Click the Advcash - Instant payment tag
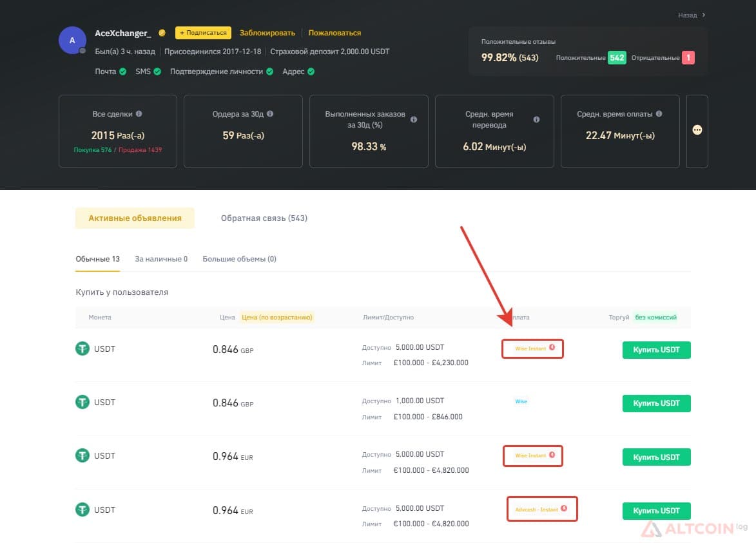Image resolution: width=756 pixels, height=543 pixels. (537, 510)
